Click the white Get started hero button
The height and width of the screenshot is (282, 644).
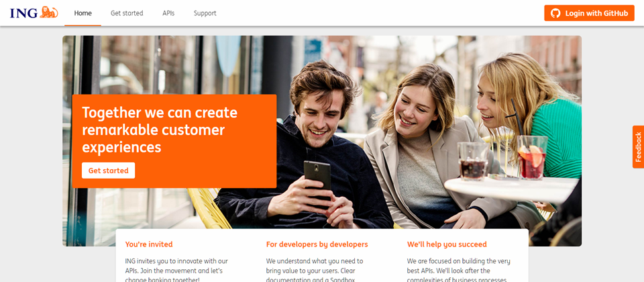[x=109, y=171]
